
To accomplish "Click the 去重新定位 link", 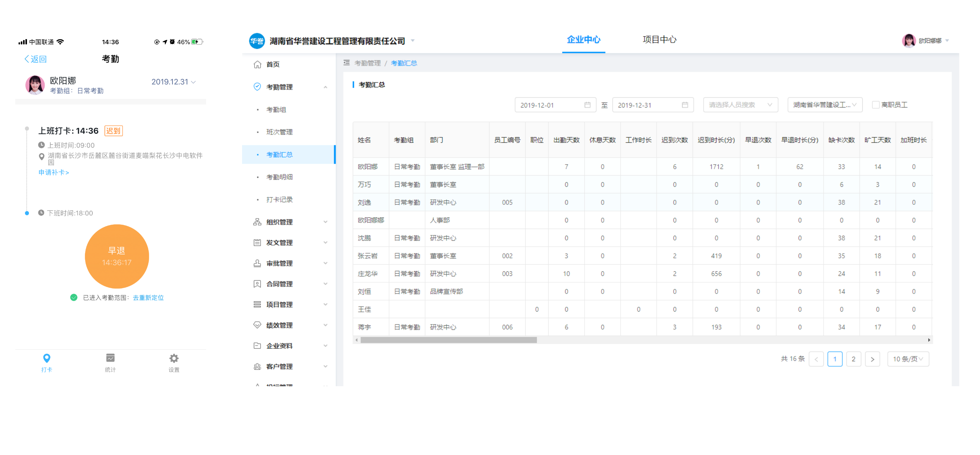I will [x=148, y=298].
